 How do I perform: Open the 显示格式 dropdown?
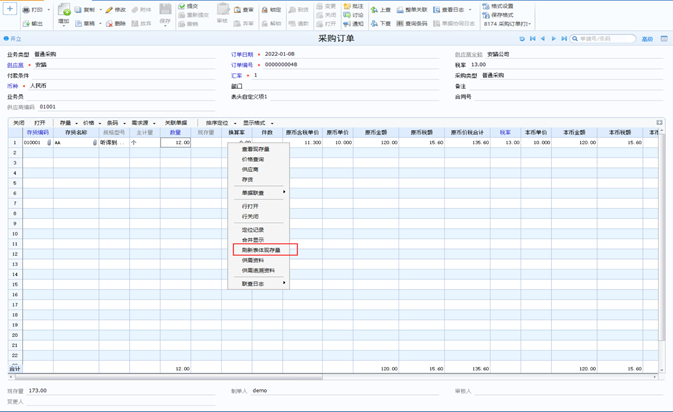[x=256, y=123]
